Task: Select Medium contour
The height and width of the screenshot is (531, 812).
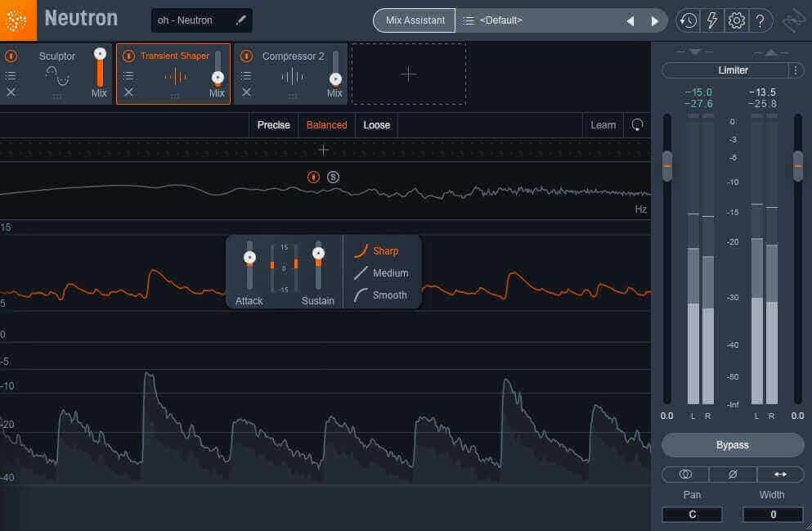Action: click(381, 273)
